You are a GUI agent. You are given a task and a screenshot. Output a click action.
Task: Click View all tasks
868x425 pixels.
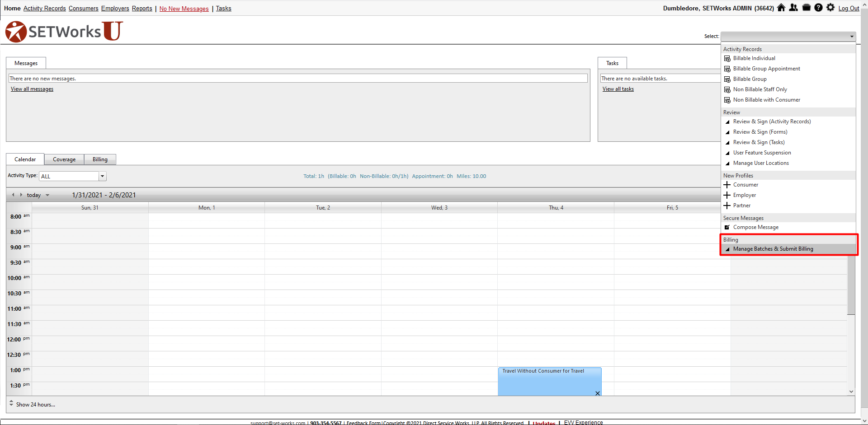pos(618,89)
